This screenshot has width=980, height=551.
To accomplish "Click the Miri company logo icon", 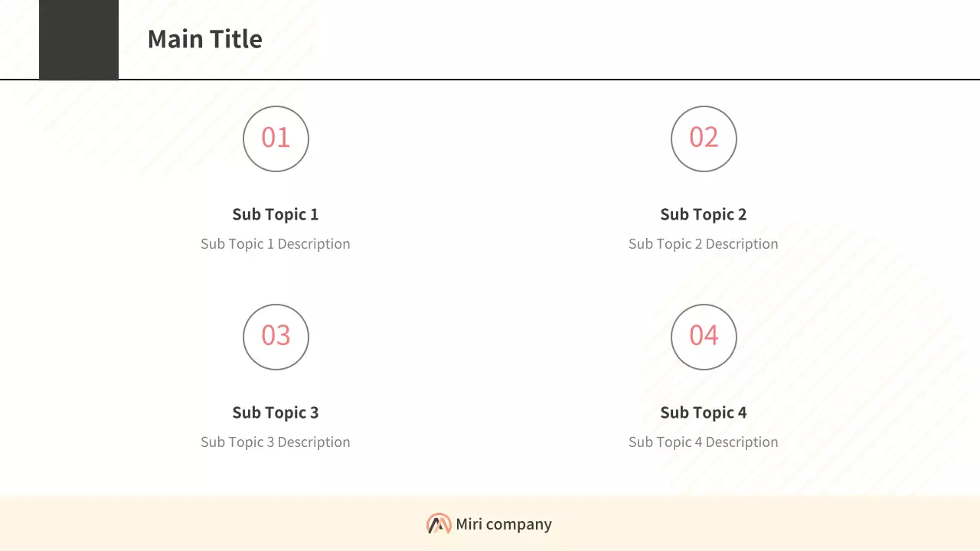I will pos(439,524).
